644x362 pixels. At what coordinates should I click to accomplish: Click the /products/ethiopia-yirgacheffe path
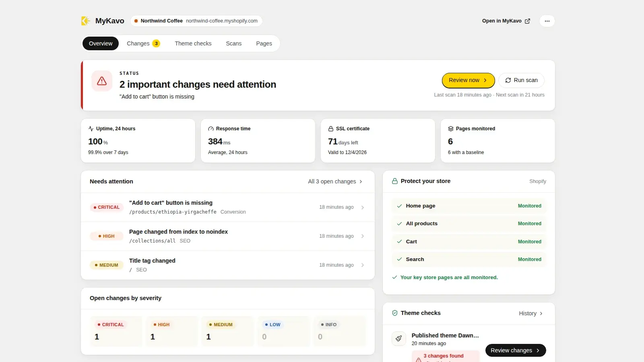(x=173, y=212)
